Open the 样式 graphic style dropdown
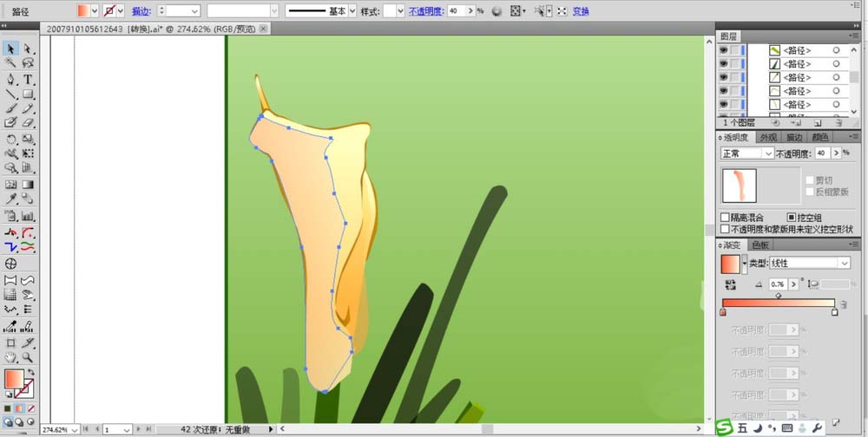The height and width of the screenshot is (437, 868). coord(401,10)
